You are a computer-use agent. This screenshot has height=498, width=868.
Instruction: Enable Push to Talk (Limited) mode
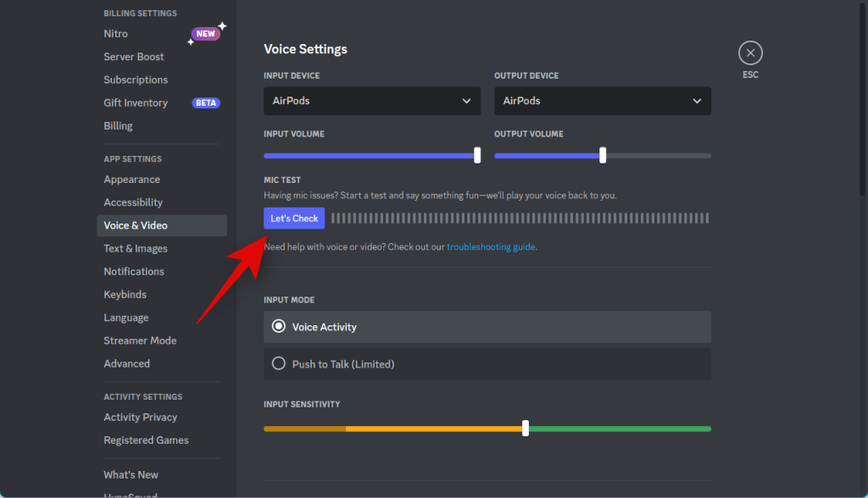487,363
